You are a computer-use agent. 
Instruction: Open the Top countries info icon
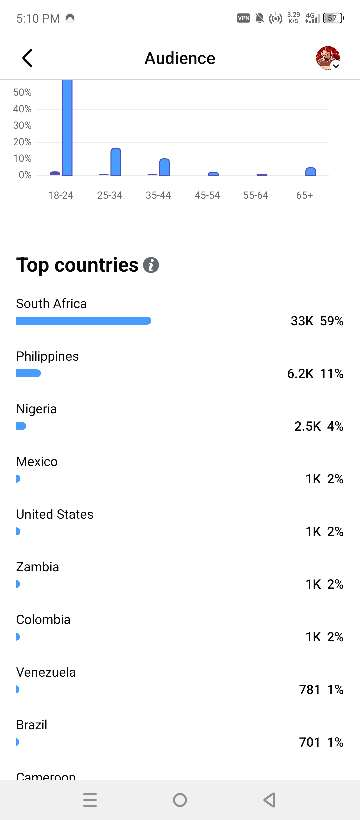[151, 265]
